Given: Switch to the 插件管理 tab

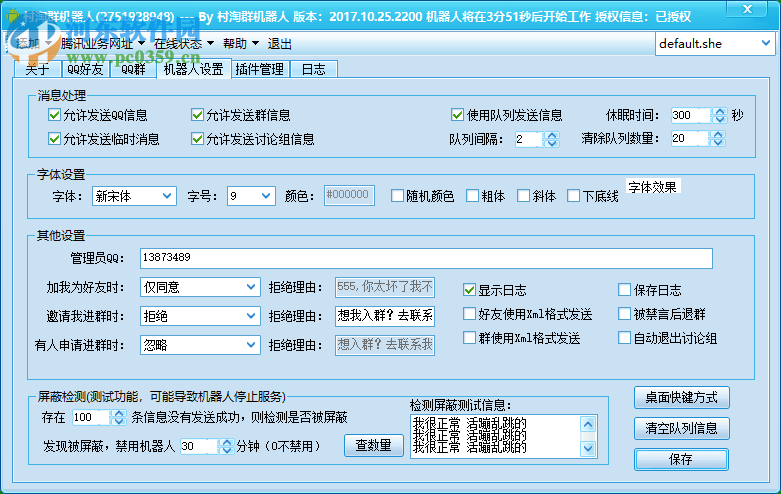Looking at the screenshot, I should [x=260, y=69].
